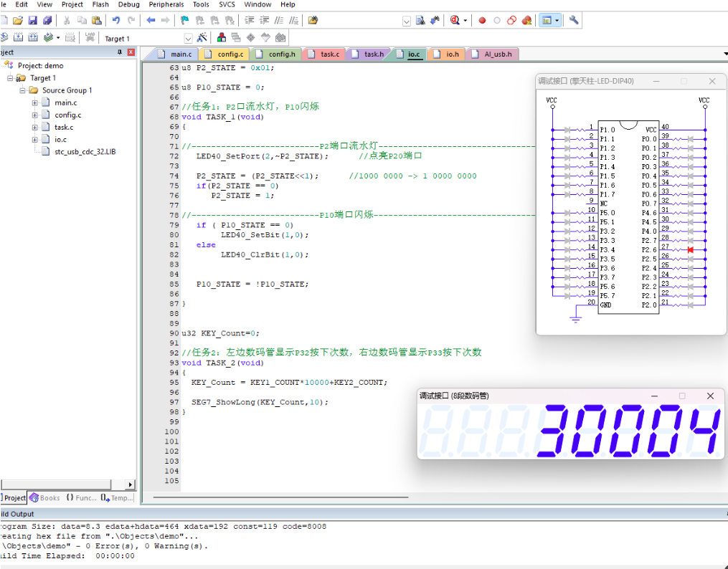Viewport: 728px width, 569px height.
Task: Collapse the Target 1 tree node
Action: coord(10,78)
